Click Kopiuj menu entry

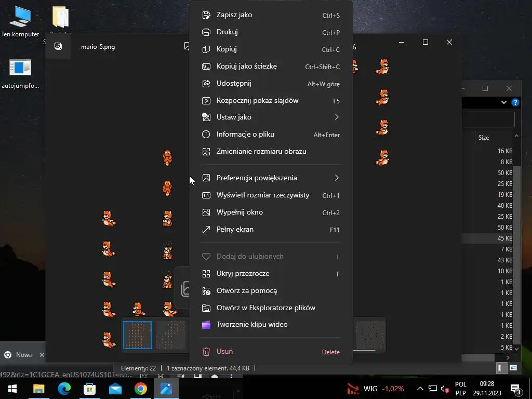271,49
